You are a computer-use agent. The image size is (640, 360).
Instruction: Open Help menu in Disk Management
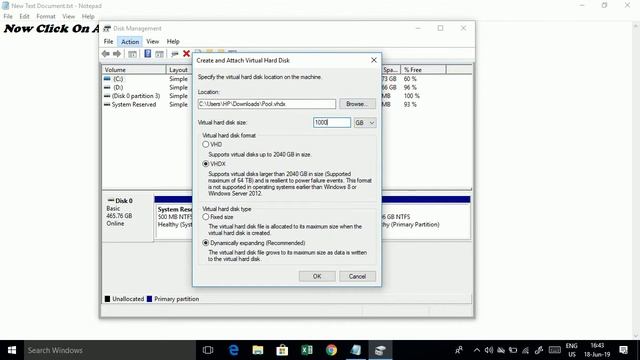coord(173,42)
